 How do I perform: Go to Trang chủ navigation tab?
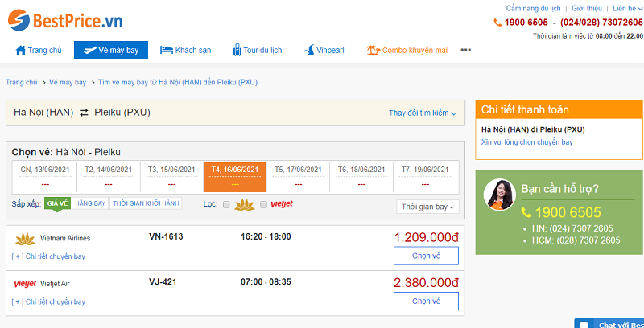point(39,51)
